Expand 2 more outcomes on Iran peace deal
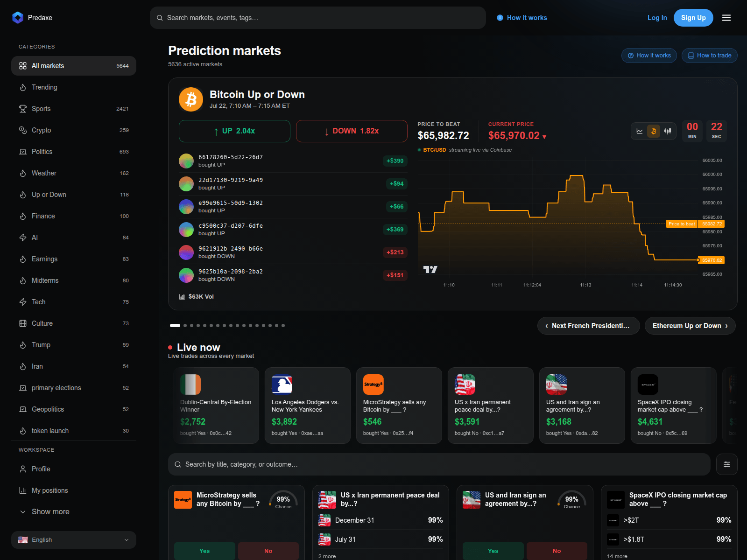The height and width of the screenshot is (560, 747). click(327, 556)
